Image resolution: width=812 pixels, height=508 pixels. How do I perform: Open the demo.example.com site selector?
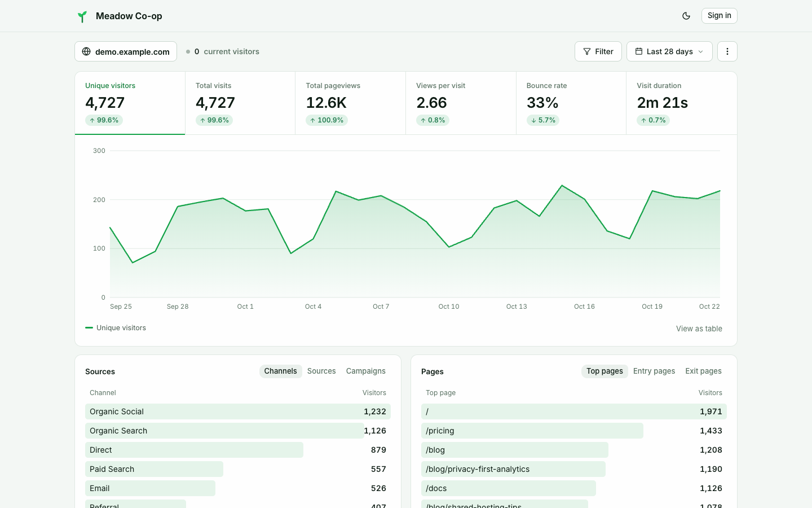(126, 51)
